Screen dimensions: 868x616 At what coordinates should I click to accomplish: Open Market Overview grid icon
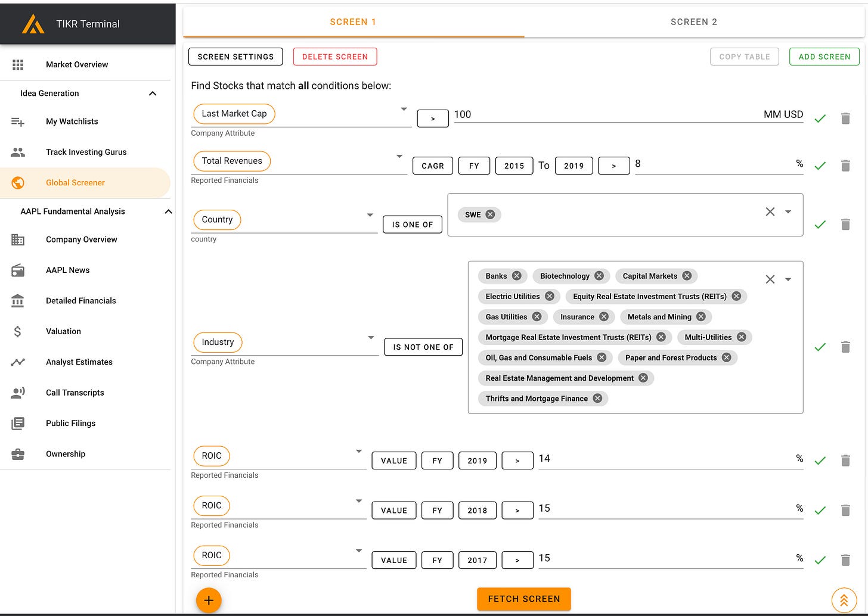(18, 64)
